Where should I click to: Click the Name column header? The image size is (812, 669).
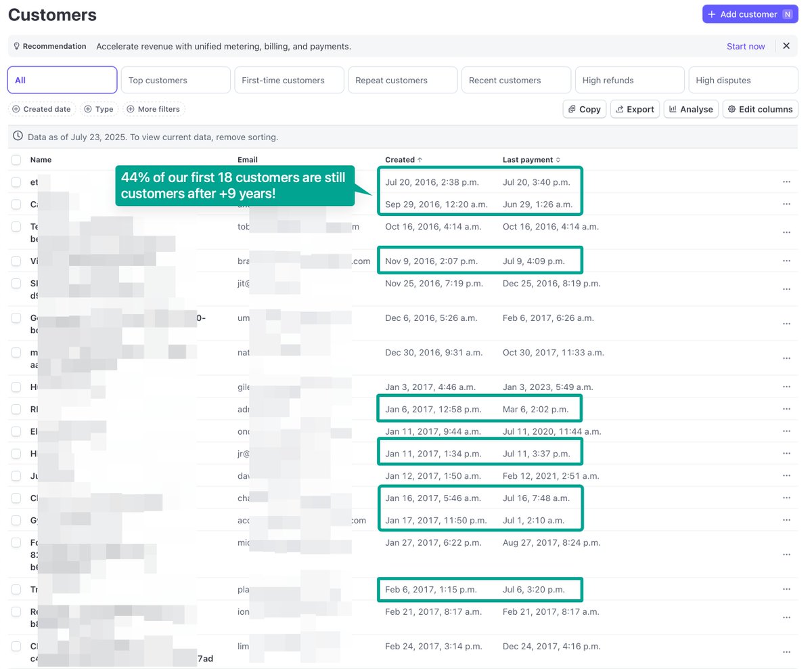(41, 160)
